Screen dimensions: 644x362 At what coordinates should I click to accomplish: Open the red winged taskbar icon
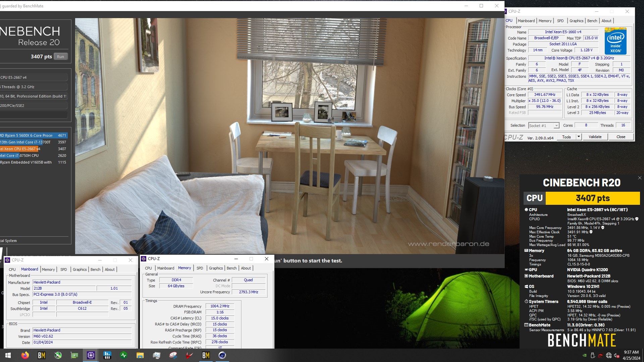pos(189,355)
